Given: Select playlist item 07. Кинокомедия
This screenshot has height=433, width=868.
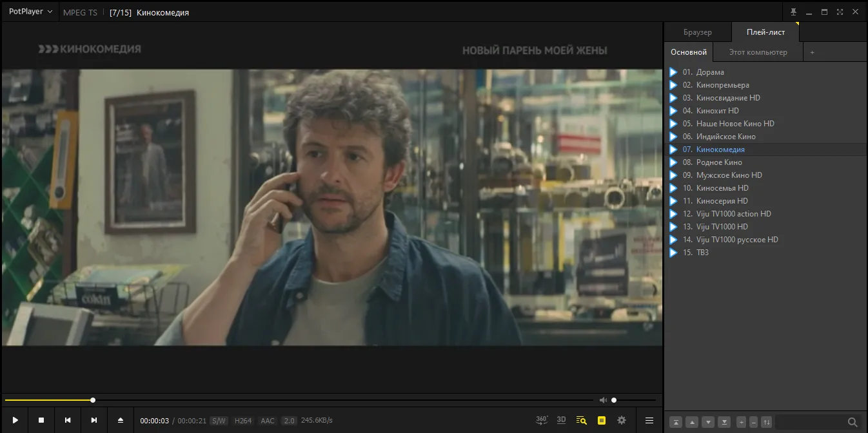Looking at the screenshot, I should pyautogui.click(x=765, y=149).
